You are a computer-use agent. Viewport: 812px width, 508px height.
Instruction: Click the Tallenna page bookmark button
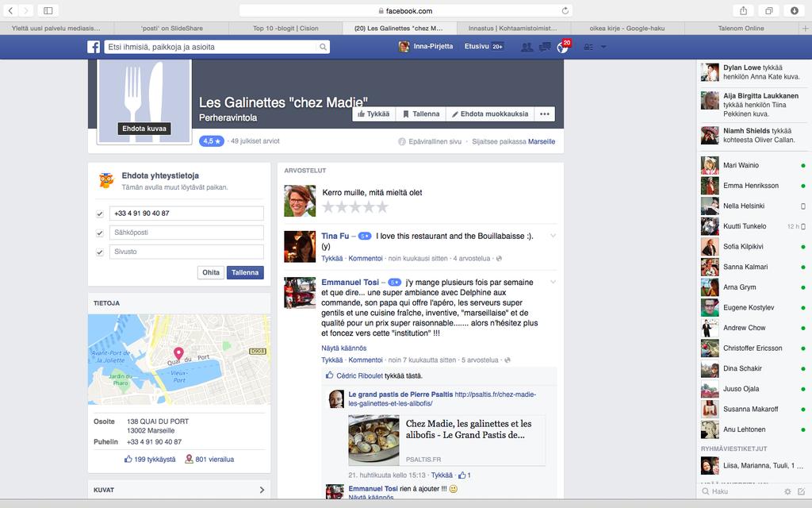[x=422, y=114]
